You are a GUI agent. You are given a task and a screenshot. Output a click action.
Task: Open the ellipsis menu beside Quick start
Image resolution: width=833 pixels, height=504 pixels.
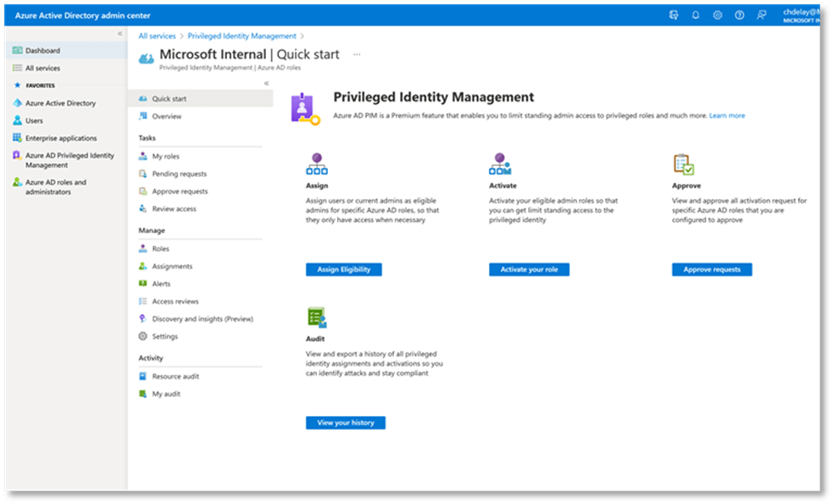pos(357,54)
